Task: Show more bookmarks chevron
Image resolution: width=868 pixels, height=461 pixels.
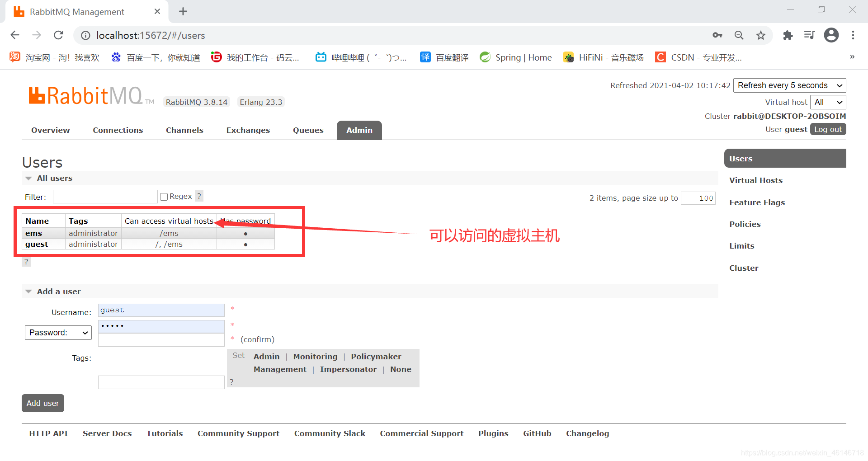Action: click(x=852, y=57)
